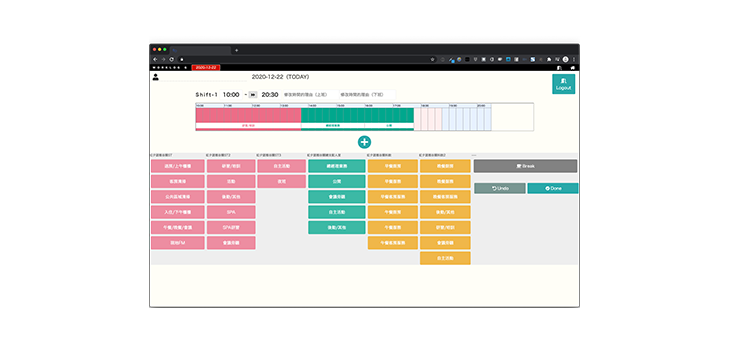
Task: Select the red 2020-12-22 date tab
Action: (x=206, y=68)
